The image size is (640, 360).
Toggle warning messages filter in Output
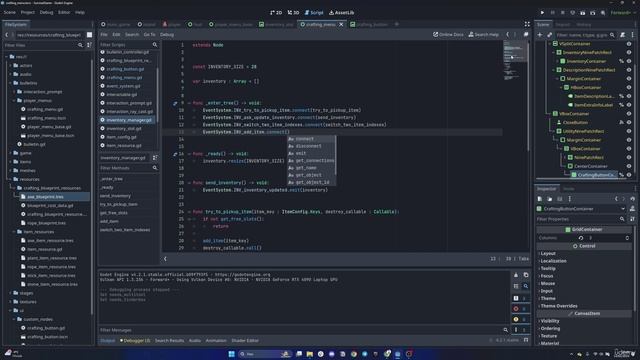click(521, 319)
